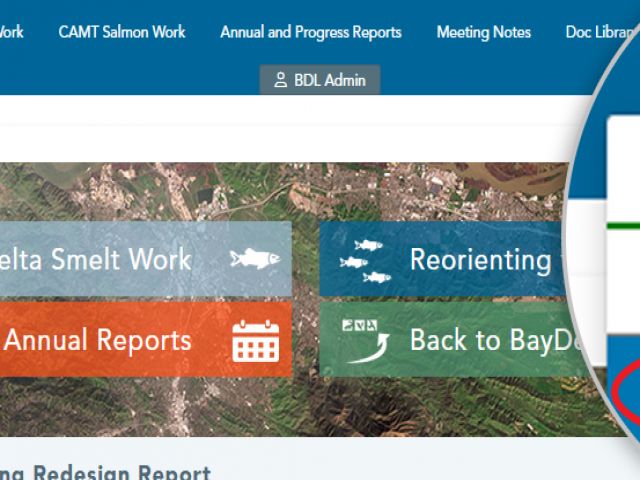Click the fish icon on Delta Smelt Work
640x480 pixels.
point(255,259)
